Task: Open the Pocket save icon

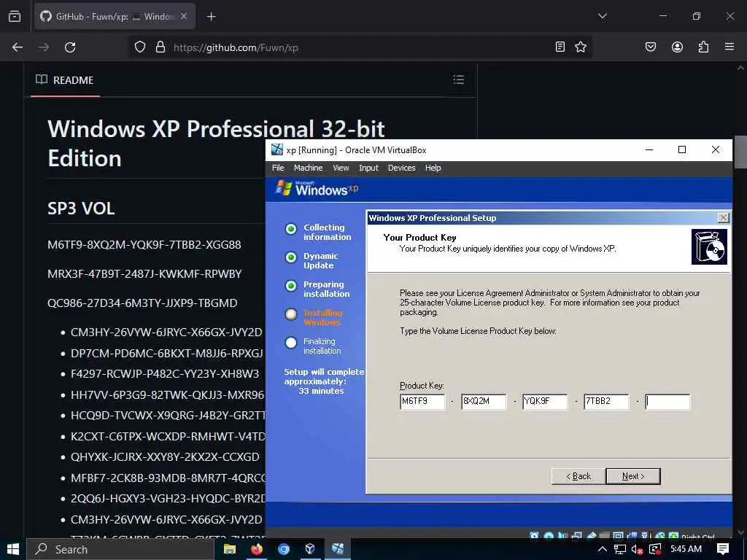Action: (650, 47)
